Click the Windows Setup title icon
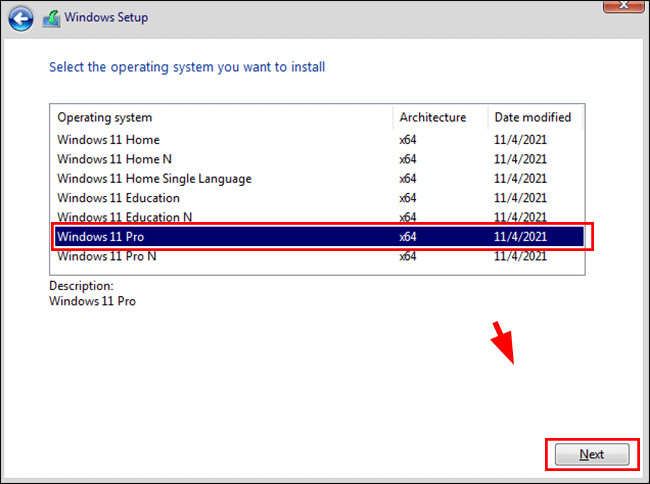This screenshot has height=484, width=650. pos(51,19)
